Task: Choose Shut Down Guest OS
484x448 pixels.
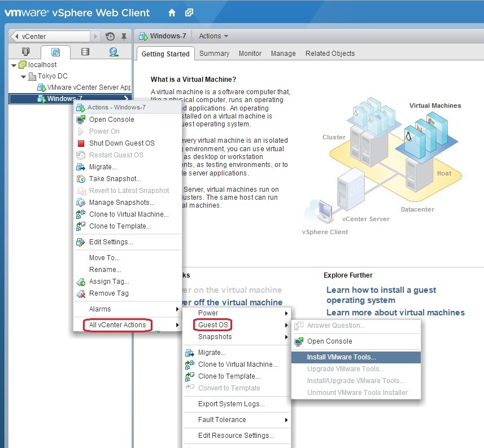Action: point(128,143)
